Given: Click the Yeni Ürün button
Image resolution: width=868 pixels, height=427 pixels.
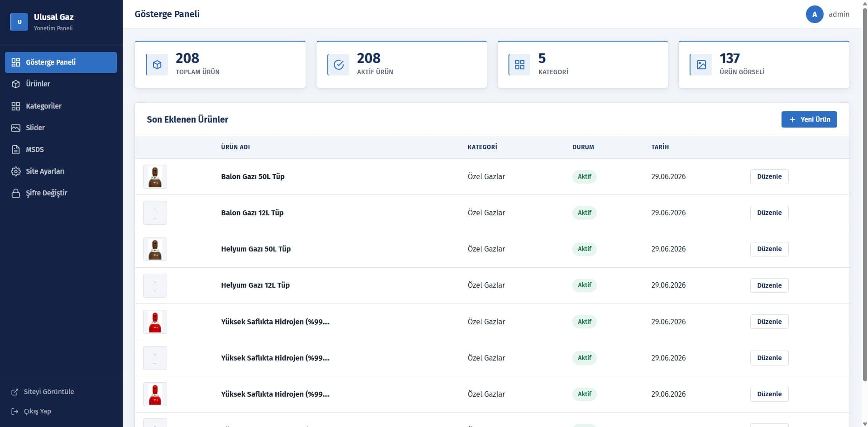Looking at the screenshot, I should coord(809,119).
